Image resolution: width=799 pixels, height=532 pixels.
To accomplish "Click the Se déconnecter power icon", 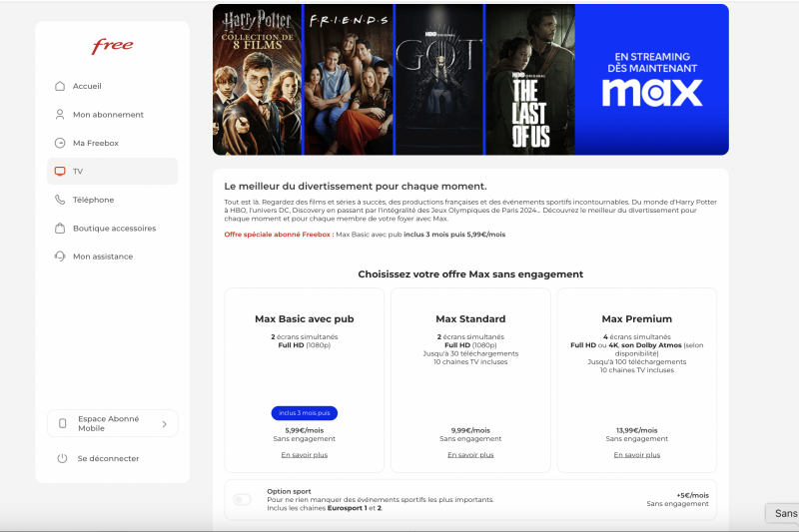I will pos(62,458).
